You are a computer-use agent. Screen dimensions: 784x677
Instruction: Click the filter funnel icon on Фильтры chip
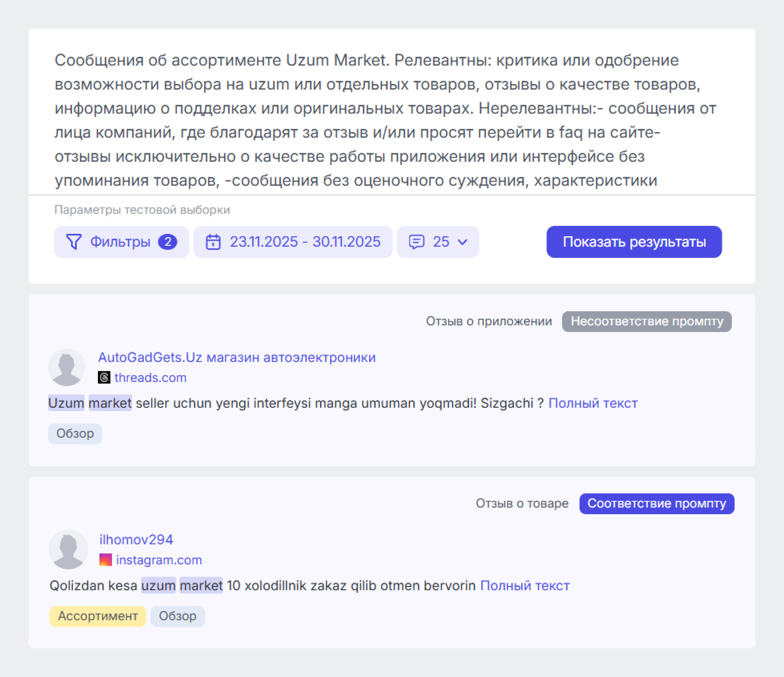74,242
